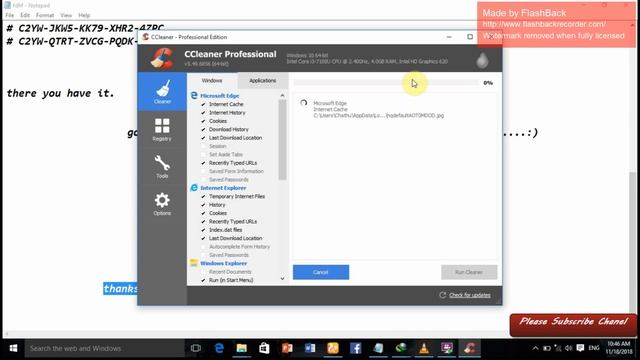Open the Microsoft Store taskbar icon
Screen dimensions: 640x360
click(x=264, y=348)
